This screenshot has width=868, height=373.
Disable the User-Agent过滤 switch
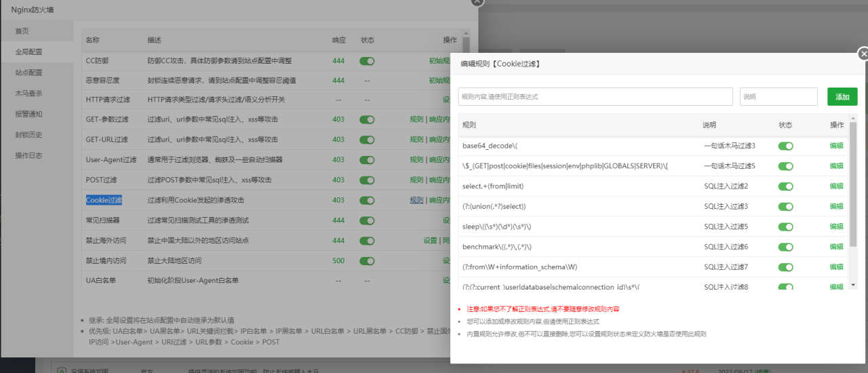tap(367, 160)
